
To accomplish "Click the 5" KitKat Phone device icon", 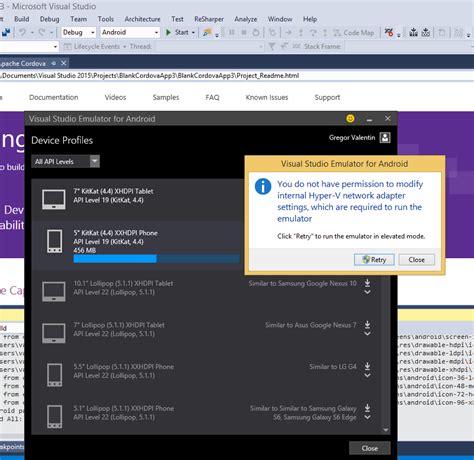I will tap(55, 241).
